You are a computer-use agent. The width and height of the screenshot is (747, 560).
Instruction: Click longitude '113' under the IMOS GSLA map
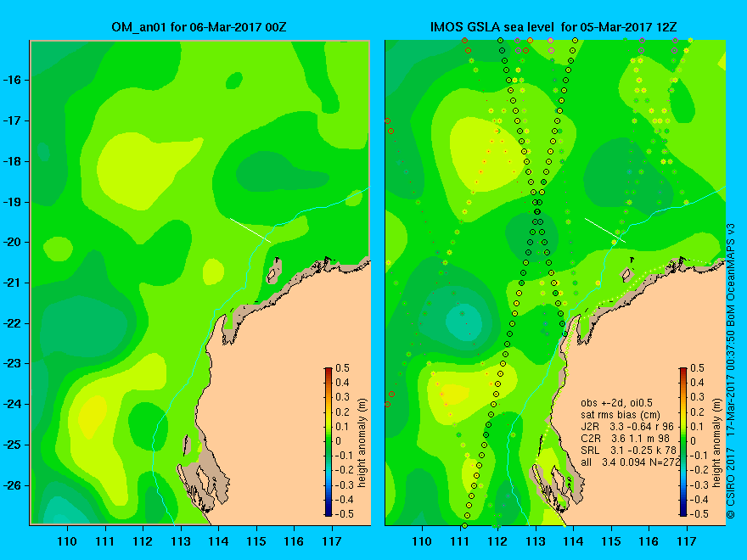tap(536, 541)
